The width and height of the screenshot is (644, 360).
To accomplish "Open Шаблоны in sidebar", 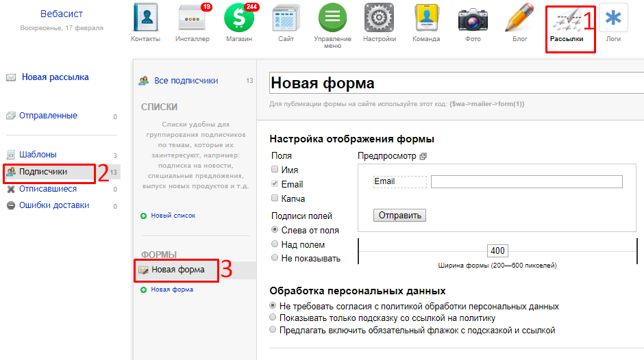I will 38,155.
